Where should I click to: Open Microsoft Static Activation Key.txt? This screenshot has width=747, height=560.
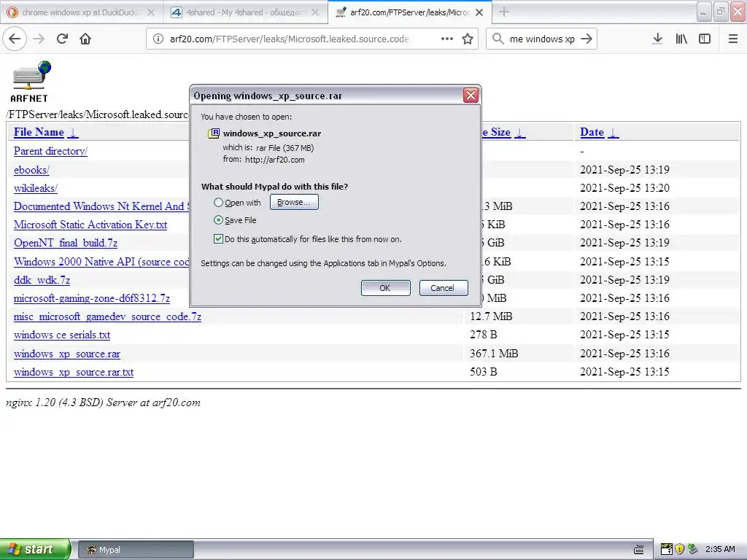pyautogui.click(x=90, y=225)
